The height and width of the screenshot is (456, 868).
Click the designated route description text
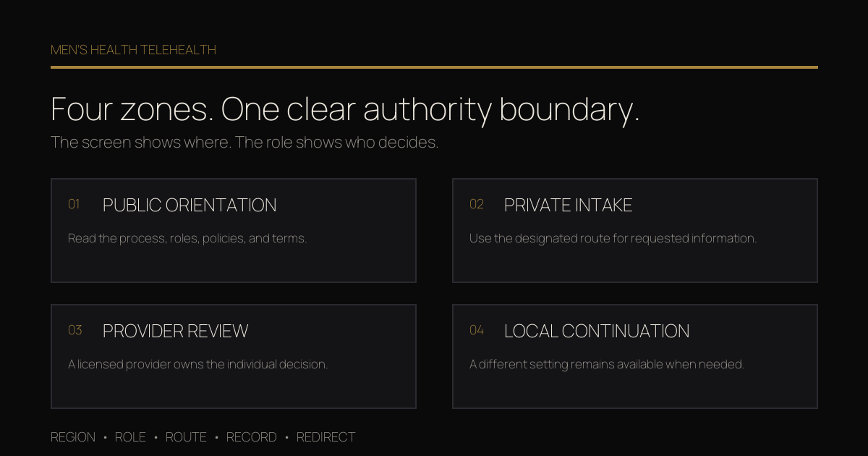point(613,238)
